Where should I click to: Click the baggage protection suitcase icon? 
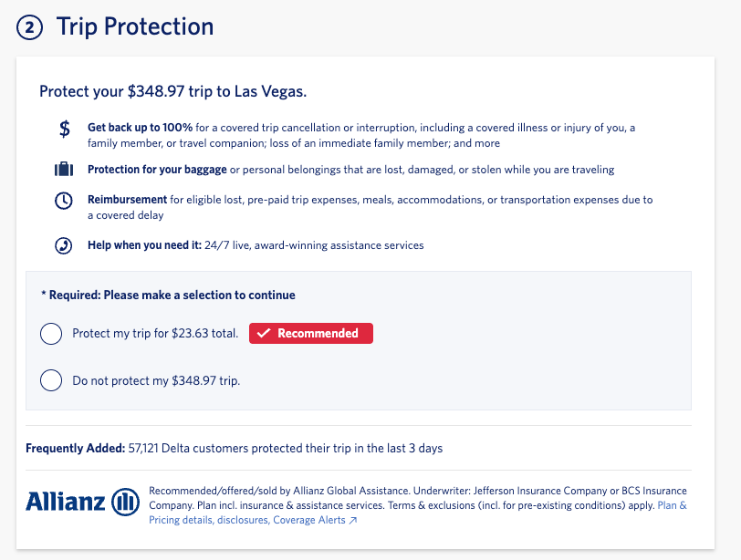[63, 169]
